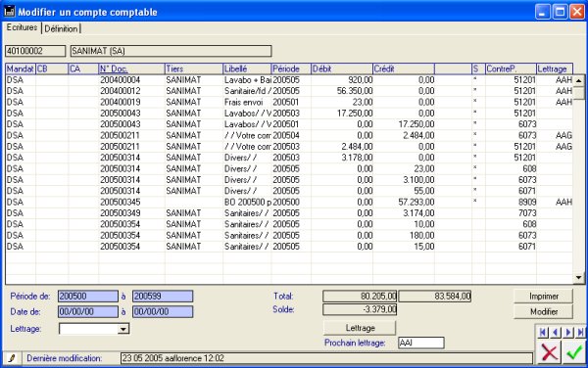Screen dimensions: 588x368
Task: Edit the Prochain lettrage field AAI
Action: tap(421, 343)
